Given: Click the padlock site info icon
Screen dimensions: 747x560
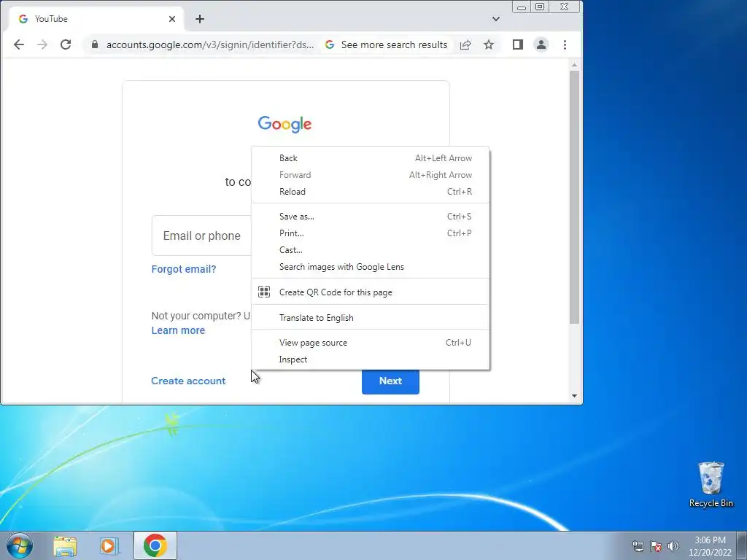Looking at the screenshot, I should (95, 44).
